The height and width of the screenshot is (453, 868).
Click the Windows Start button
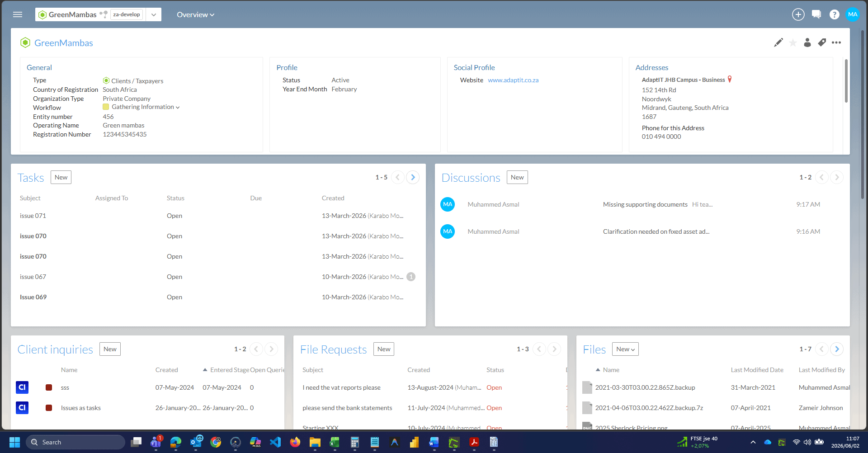[x=14, y=442]
